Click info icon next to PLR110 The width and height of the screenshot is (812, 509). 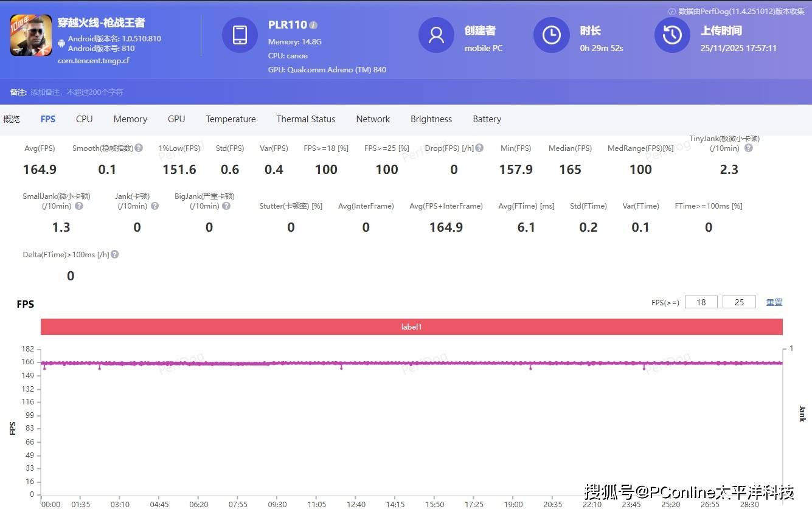coord(313,26)
